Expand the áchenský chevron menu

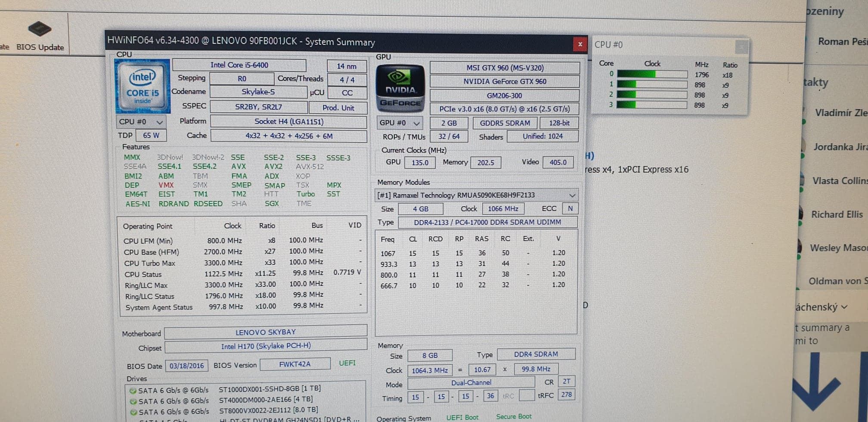pos(844,307)
